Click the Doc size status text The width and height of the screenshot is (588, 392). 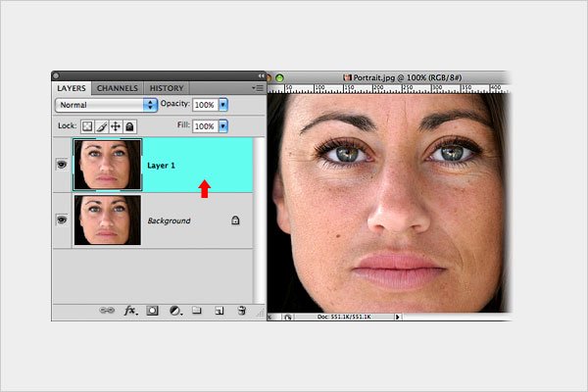coord(344,317)
